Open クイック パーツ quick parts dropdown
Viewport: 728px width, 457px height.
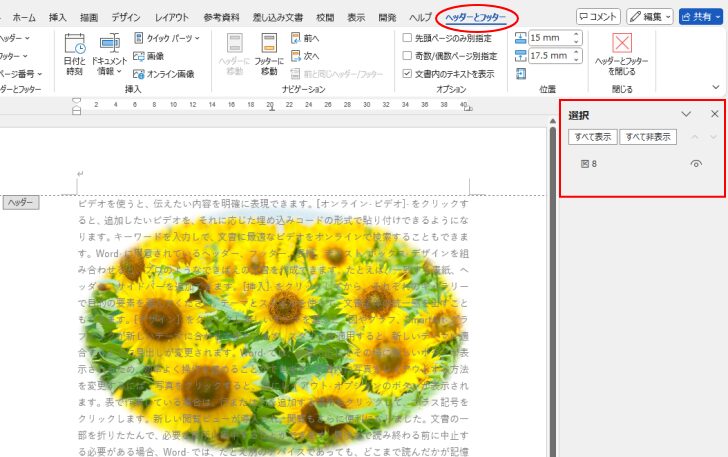click(167, 38)
